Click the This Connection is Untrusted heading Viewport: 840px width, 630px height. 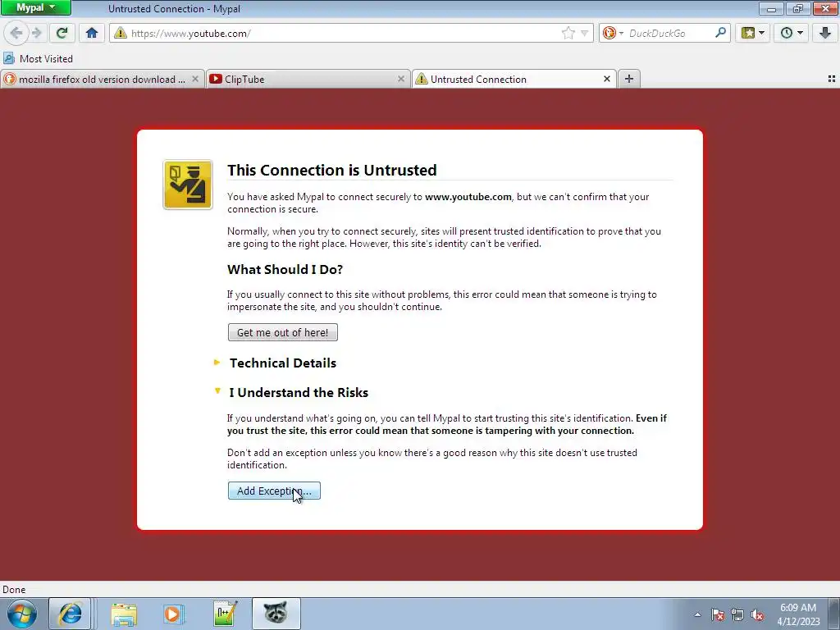tap(332, 170)
